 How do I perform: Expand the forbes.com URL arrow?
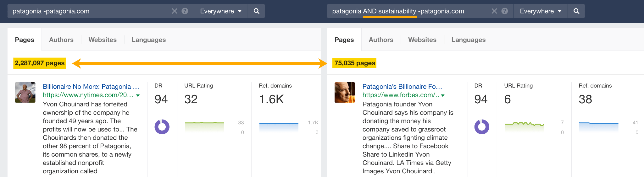tap(443, 95)
